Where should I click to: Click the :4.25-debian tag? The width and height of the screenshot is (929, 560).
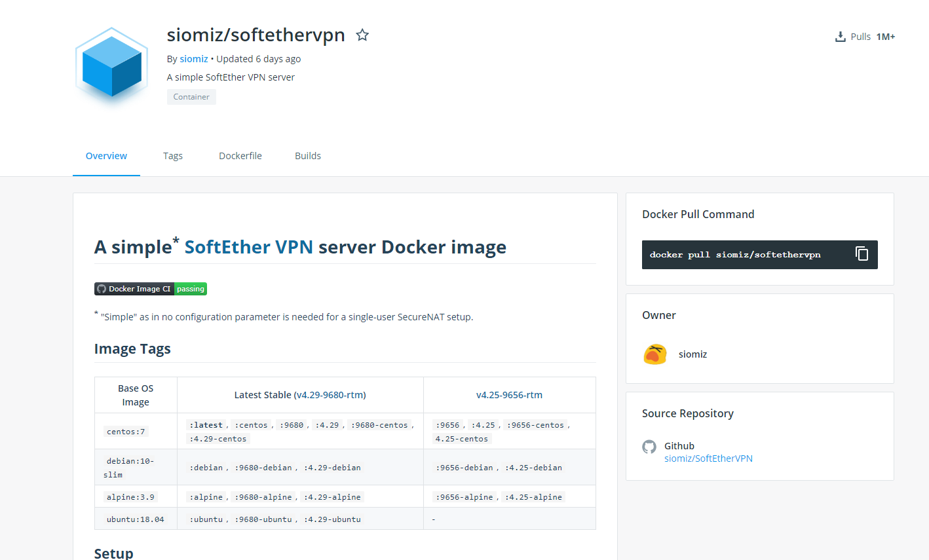533,468
